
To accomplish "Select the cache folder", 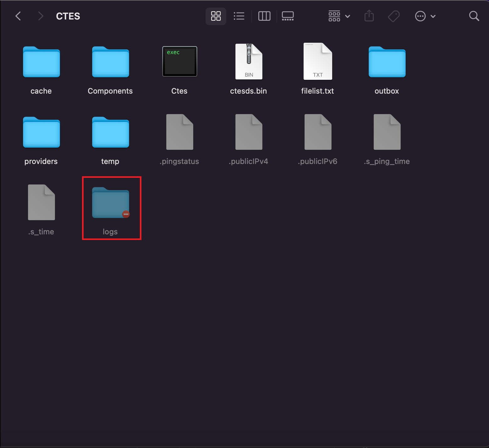I will (41, 62).
